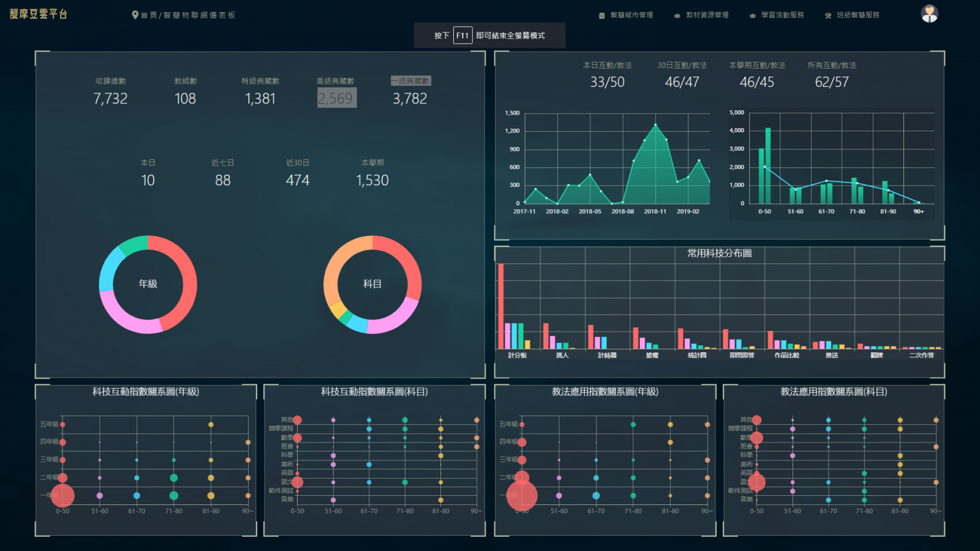The image size is (980, 551).
Task: Click the 30日互動/教法 46/47 figure
Action: pyautogui.click(x=682, y=82)
